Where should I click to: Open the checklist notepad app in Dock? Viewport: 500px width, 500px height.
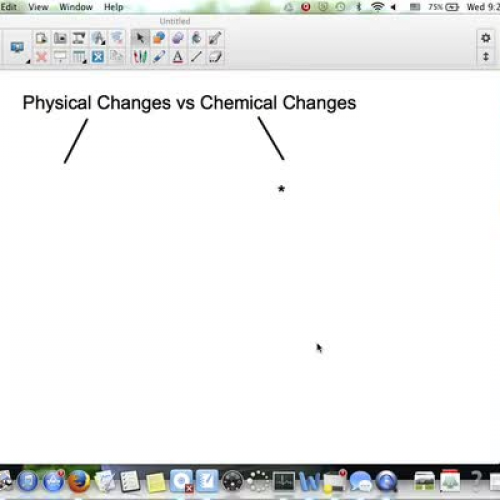click(x=130, y=481)
